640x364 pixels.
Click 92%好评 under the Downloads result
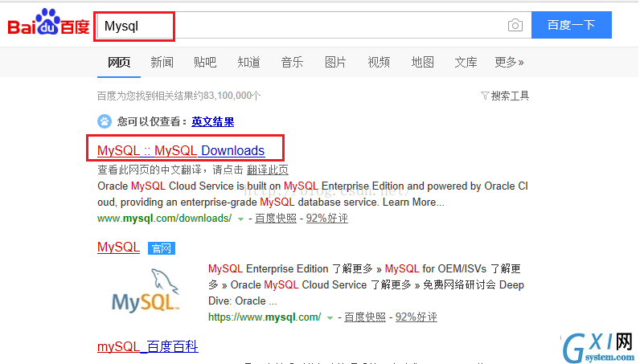tap(327, 219)
